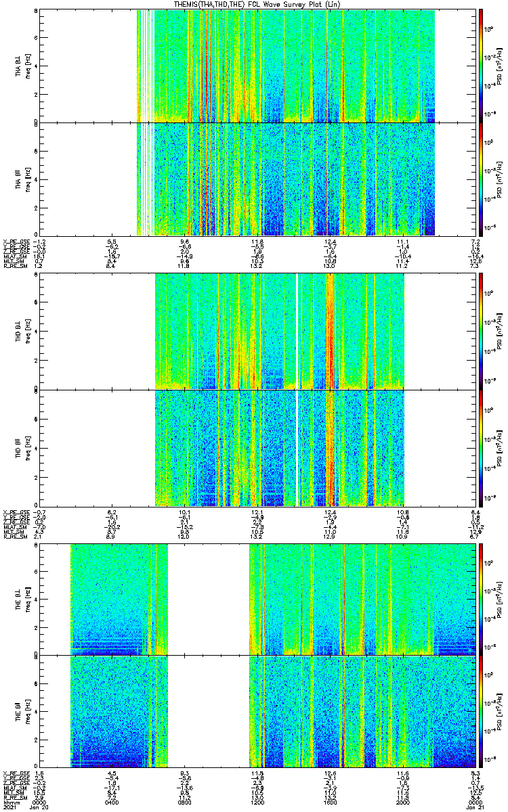The height and width of the screenshot is (812, 508).
Task: Click the 'Jan 20' date label
Action: click(x=40, y=808)
